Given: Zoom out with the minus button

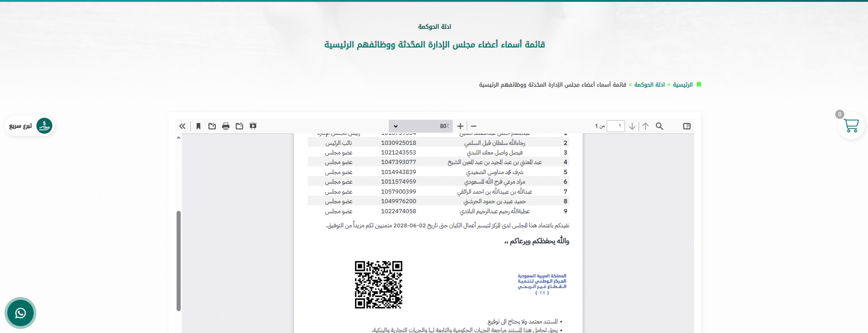Looking at the screenshot, I should pyautogui.click(x=473, y=126).
